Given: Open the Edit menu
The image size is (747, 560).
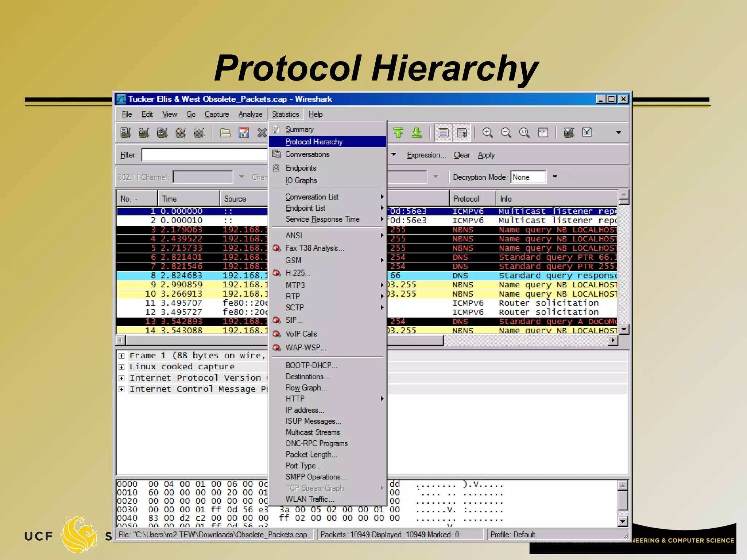Looking at the screenshot, I should click(147, 114).
